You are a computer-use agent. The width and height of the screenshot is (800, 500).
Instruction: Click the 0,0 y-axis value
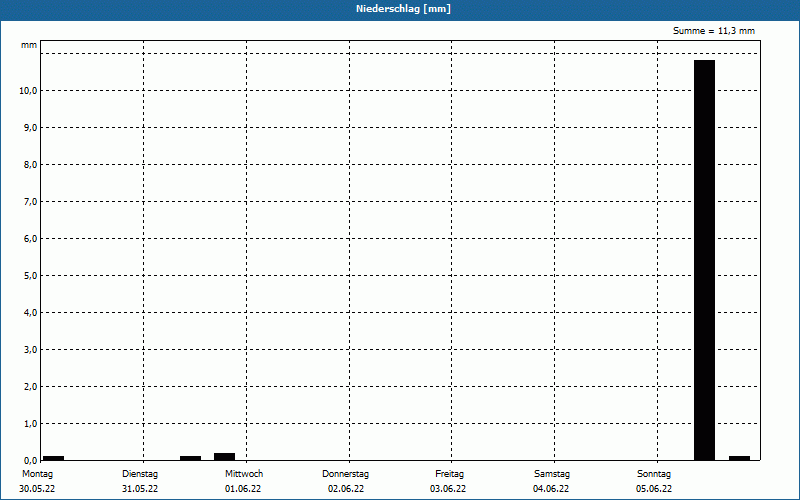(x=30, y=461)
